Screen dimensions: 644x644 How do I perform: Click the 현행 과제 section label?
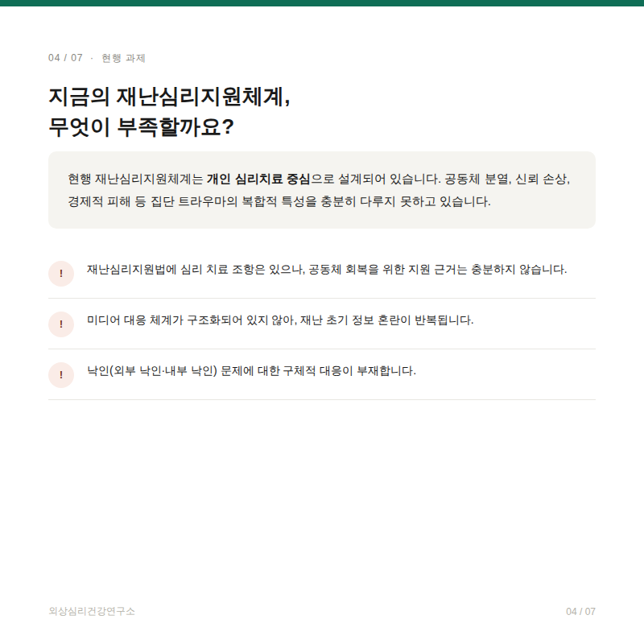tap(124, 58)
